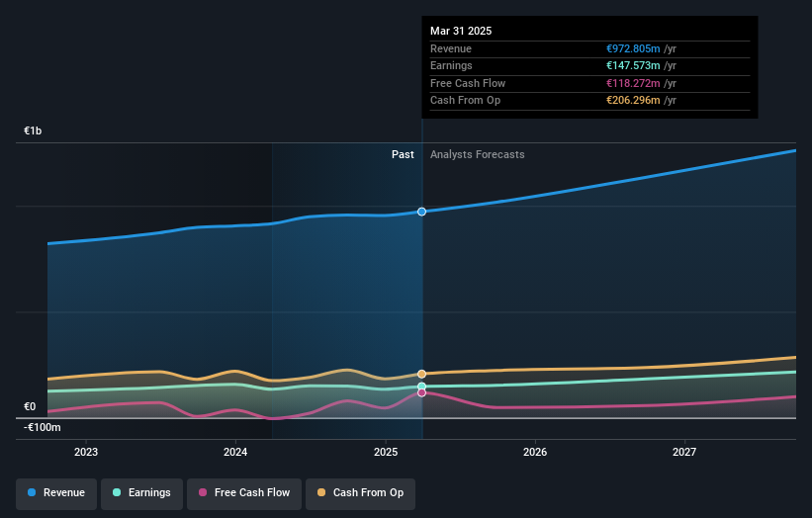The image size is (812, 518).
Task: Click the Cash From Op tooltip row label
Action: (466, 101)
